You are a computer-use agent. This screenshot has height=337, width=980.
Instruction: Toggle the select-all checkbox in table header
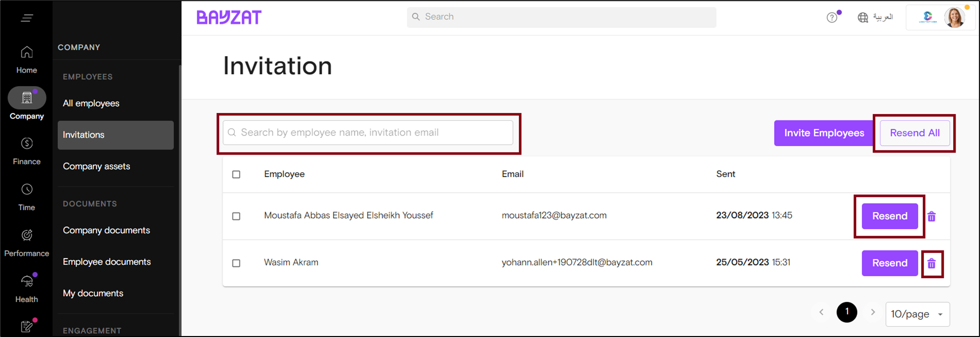coord(236,175)
